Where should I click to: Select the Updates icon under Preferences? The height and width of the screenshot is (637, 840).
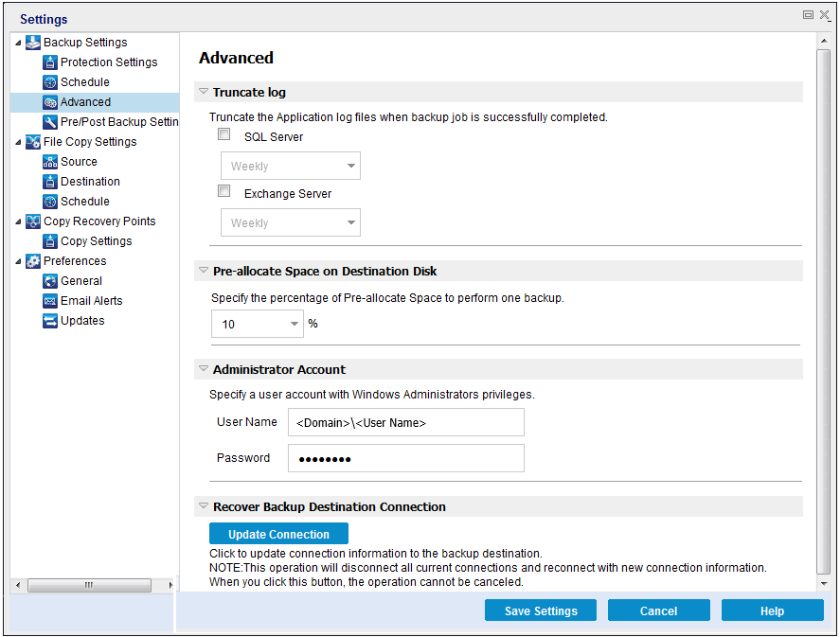(49, 320)
